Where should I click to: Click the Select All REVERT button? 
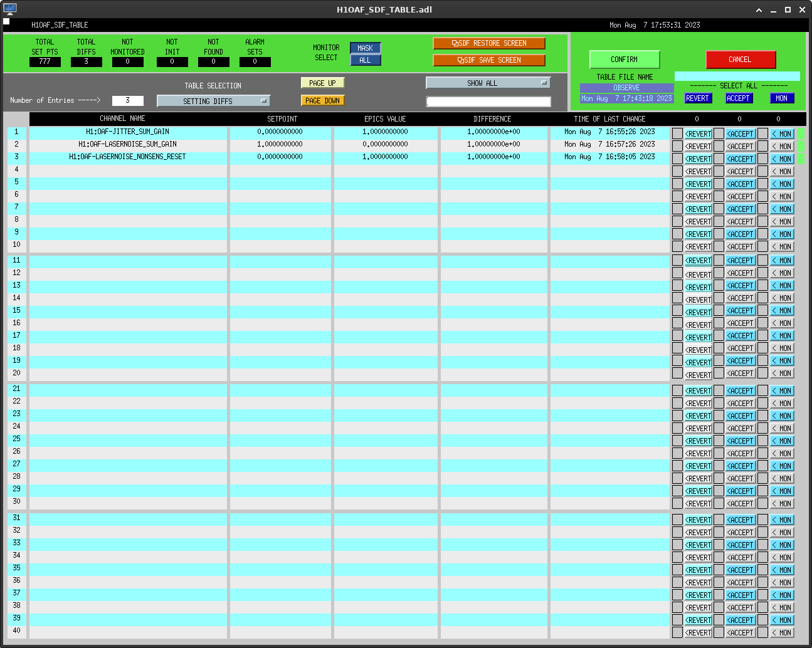[x=697, y=98]
